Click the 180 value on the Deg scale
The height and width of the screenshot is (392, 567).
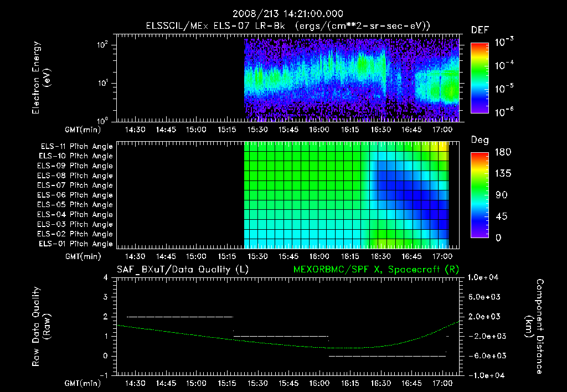click(x=503, y=152)
